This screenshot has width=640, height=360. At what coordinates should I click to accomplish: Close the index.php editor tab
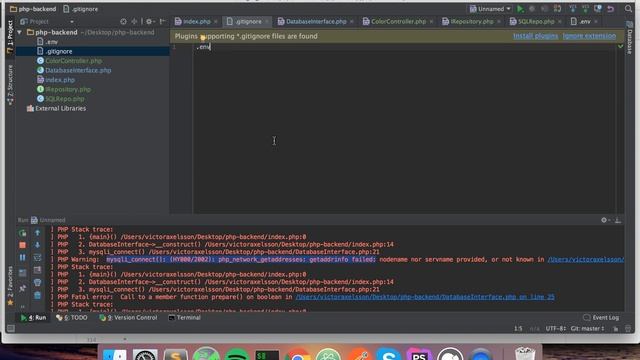(216, 22)
